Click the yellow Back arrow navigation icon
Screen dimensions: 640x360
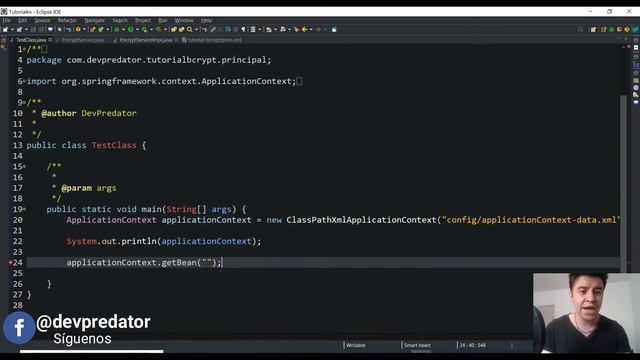304,29
